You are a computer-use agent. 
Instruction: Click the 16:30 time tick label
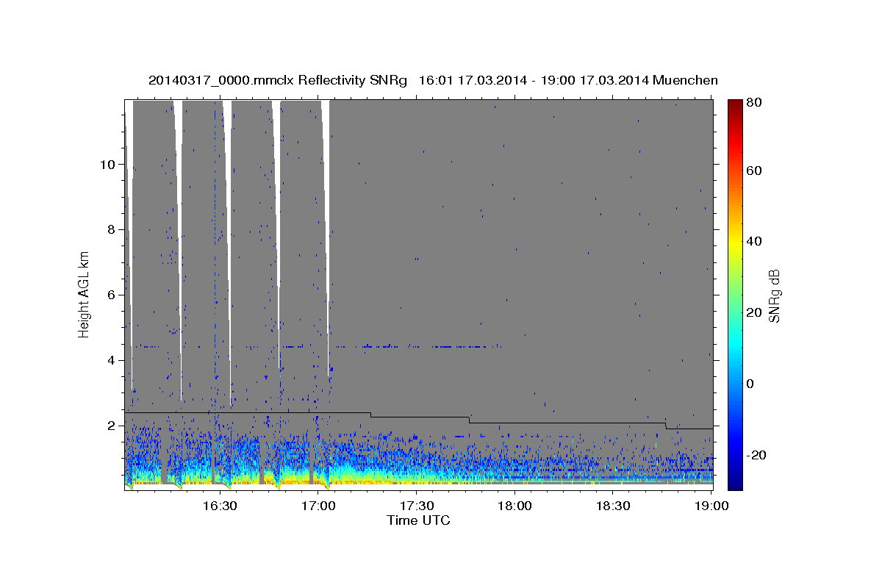219,506
